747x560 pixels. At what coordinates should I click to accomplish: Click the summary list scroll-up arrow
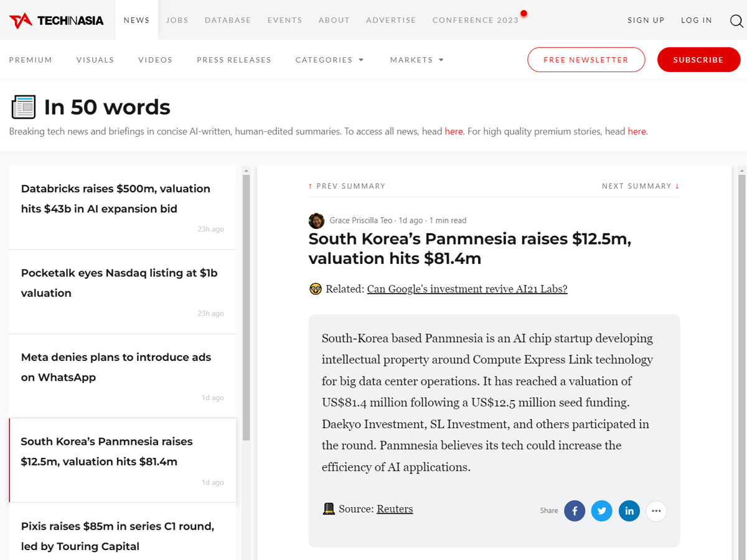pyautogui.click(x=246, y=170)
